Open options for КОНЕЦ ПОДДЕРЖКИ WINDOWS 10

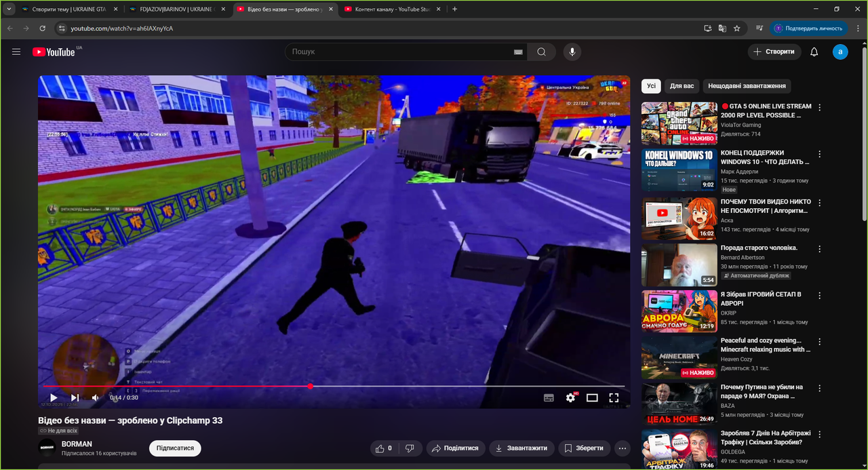[x=820, y=154]
